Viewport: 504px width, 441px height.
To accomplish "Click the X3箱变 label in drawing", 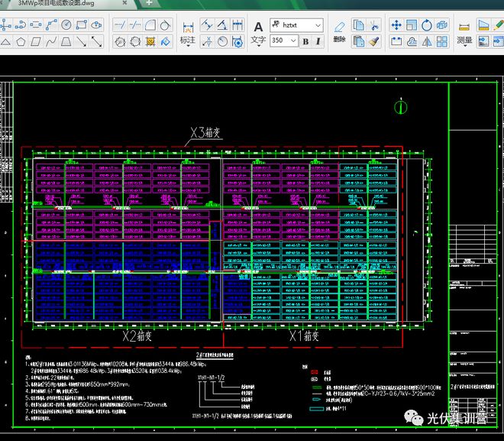I will pyautogui.click(x=205, y=133).
